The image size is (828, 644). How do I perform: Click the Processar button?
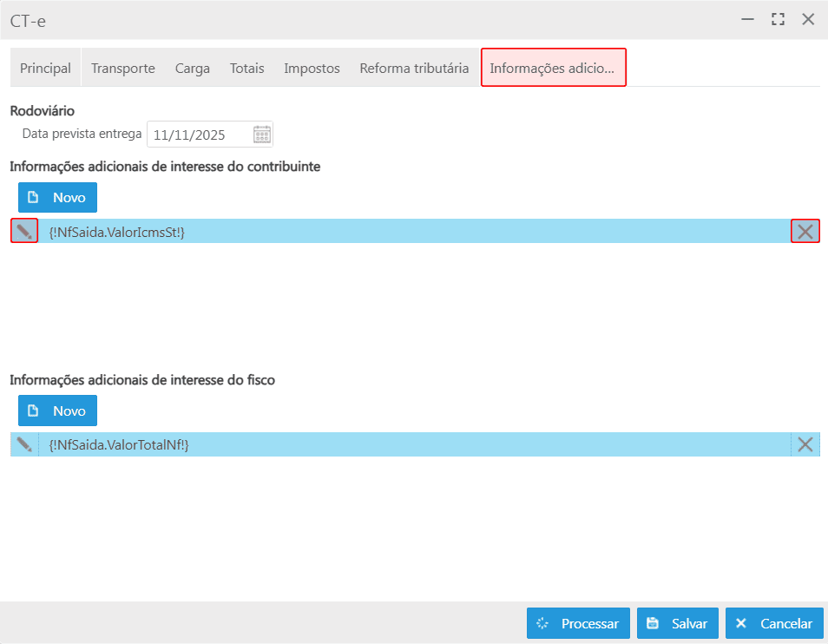578,623
